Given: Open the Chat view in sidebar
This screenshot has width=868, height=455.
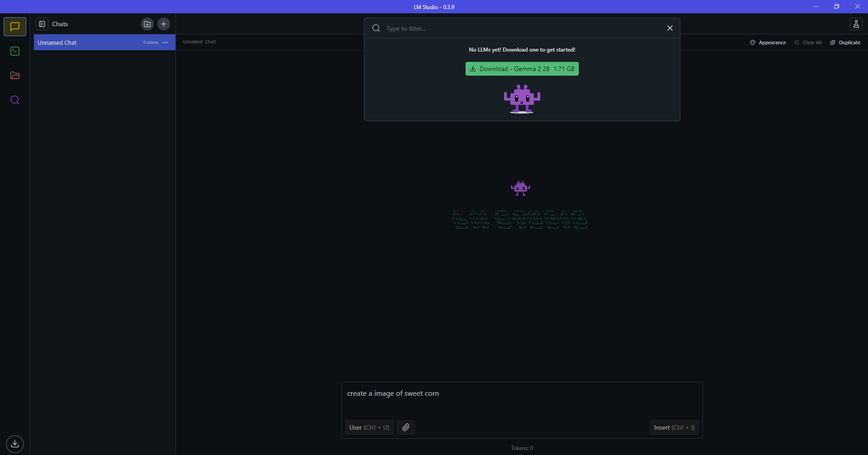Looking at the screenshot, I should 15,27.
